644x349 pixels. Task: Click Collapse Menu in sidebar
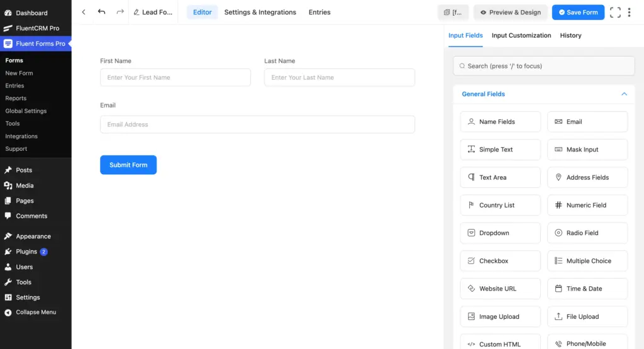pos(36,312)
